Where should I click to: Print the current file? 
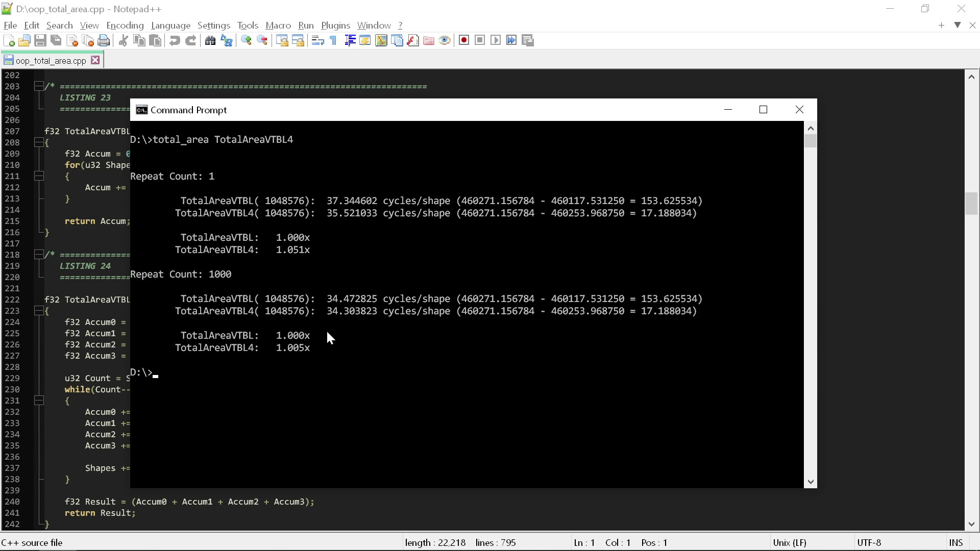coord(104,40)
